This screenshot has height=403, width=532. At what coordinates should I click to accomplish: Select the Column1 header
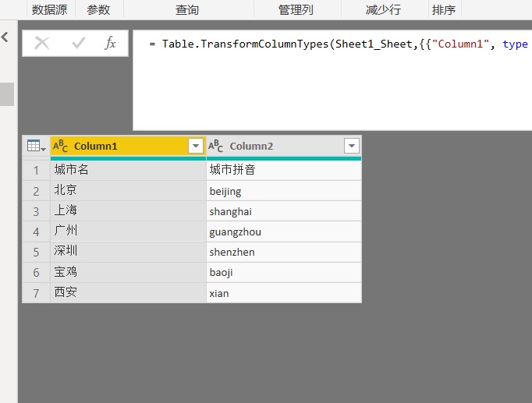click(x=128, y=146)
